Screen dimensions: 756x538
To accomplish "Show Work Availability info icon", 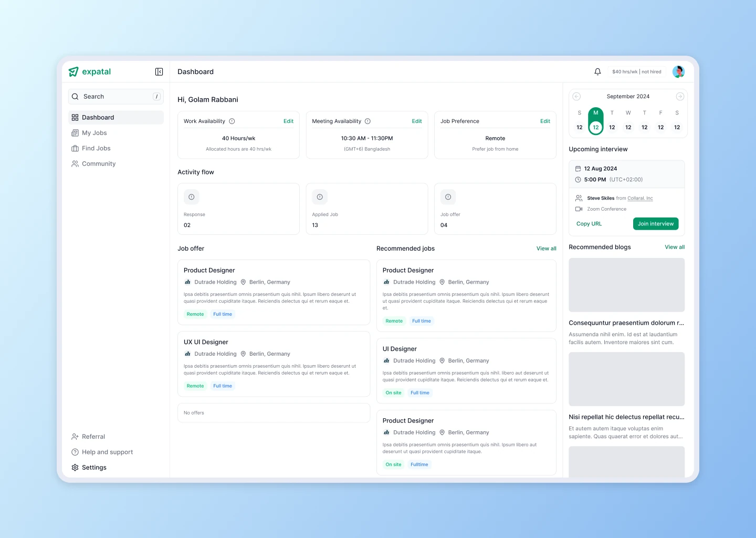I will tap(232, 121).
